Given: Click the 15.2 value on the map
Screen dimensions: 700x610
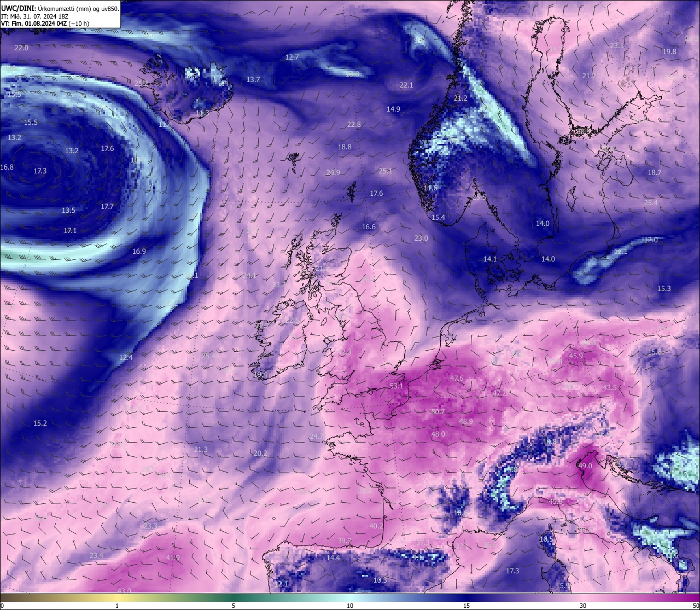Looking at the screenshot, I should (x=40, y=423).
